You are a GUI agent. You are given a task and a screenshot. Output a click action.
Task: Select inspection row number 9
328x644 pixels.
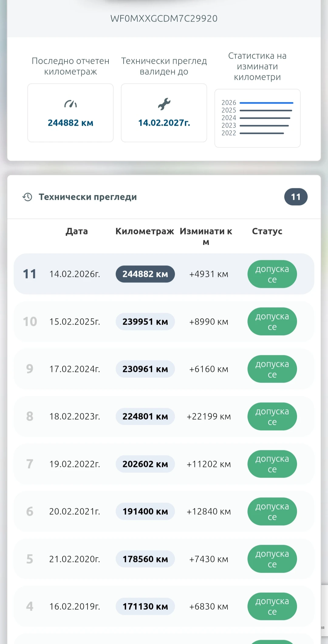point(30,369)
